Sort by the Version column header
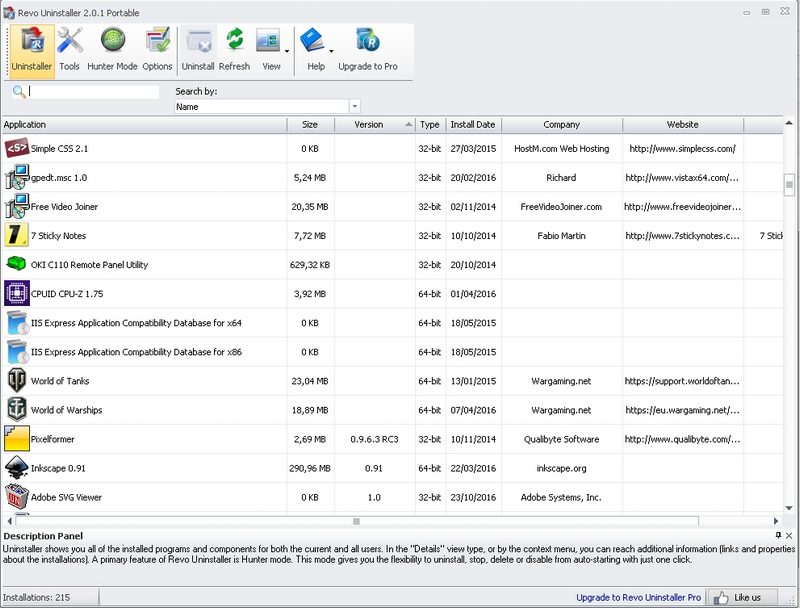This screenshot has height=608, width=800. 374,124
